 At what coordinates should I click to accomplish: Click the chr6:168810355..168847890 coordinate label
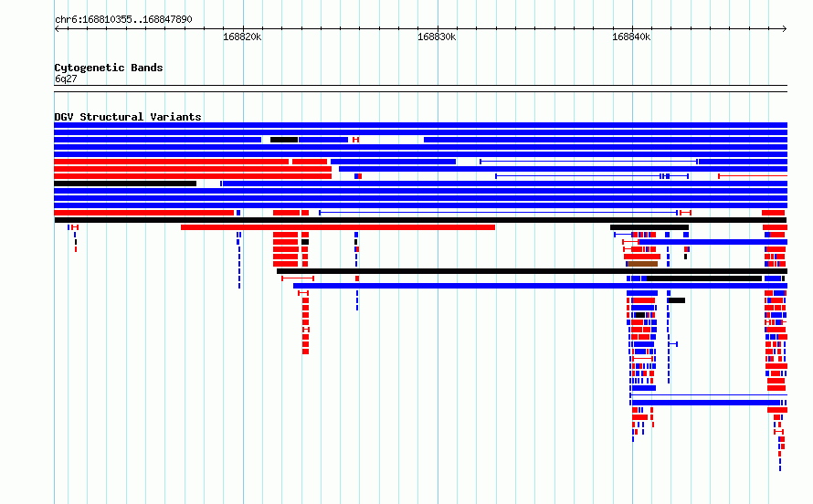click(x=123, y=19)
